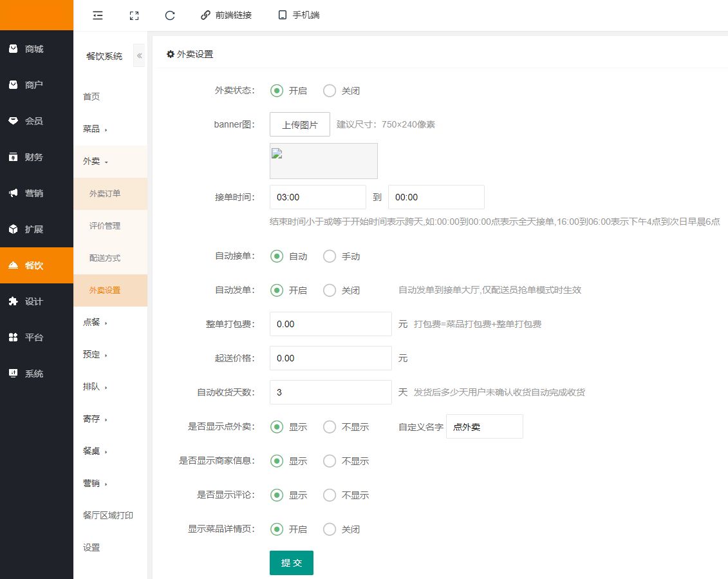Click the fullscreen icon in top toolbar
This screenshot has height=579, width=728.
coord(134,15)
